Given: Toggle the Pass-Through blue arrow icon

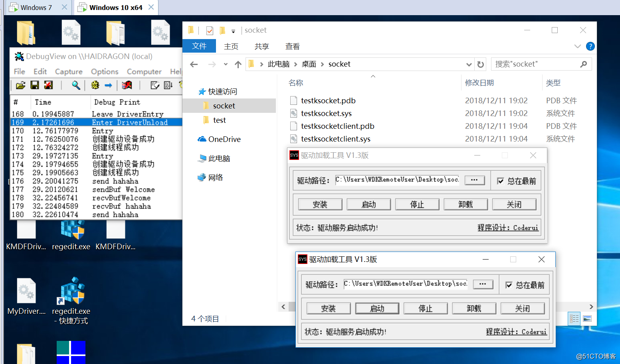Looking at the screenshot, I should [108, 85].
